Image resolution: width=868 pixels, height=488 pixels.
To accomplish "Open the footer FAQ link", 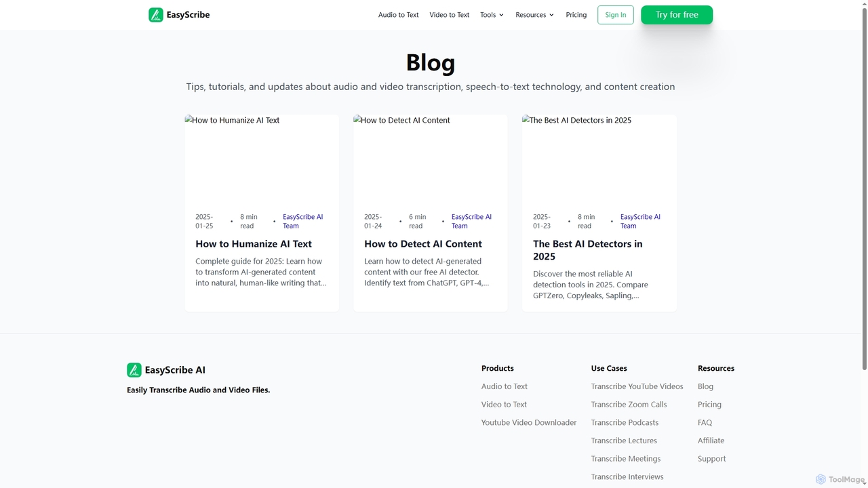I will tap(705, 422).
